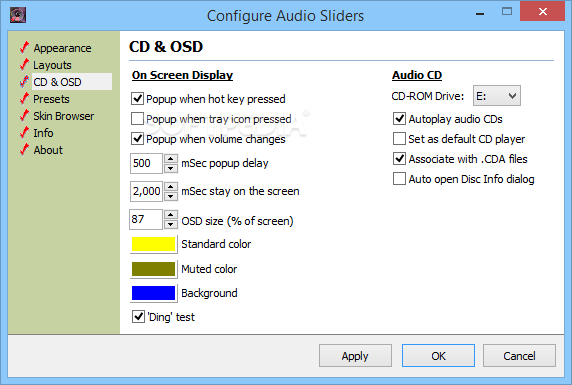
Task: Click the checkmark icon beside Skin Browser
Action: coord(24,116)
